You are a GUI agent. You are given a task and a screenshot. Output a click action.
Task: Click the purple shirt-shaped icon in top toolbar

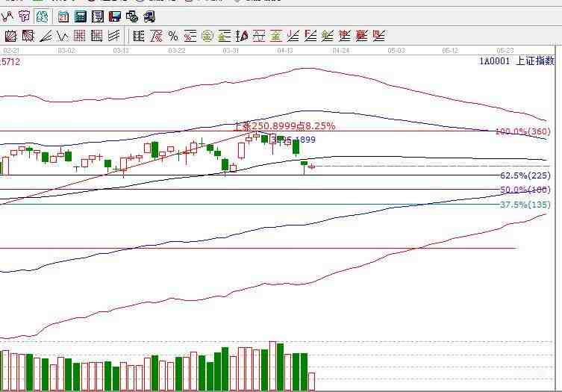point(25,16)
